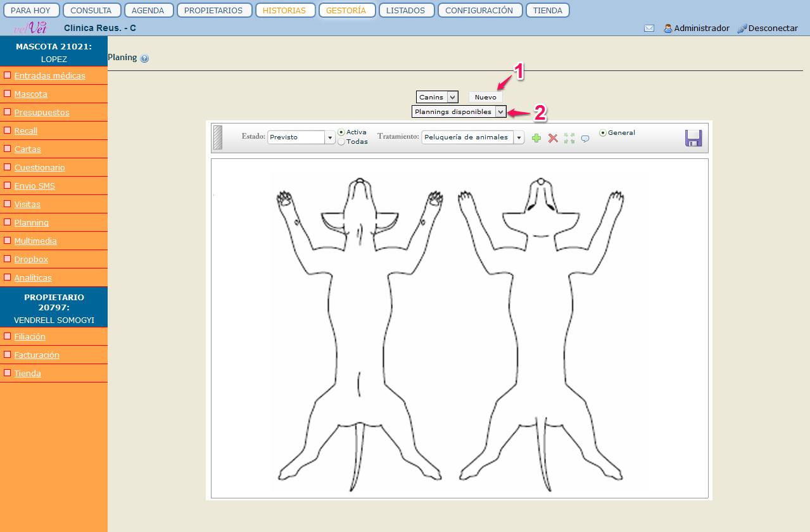Select the General radio button
This screenshot has width=810, height=532.
pos(603,133)
